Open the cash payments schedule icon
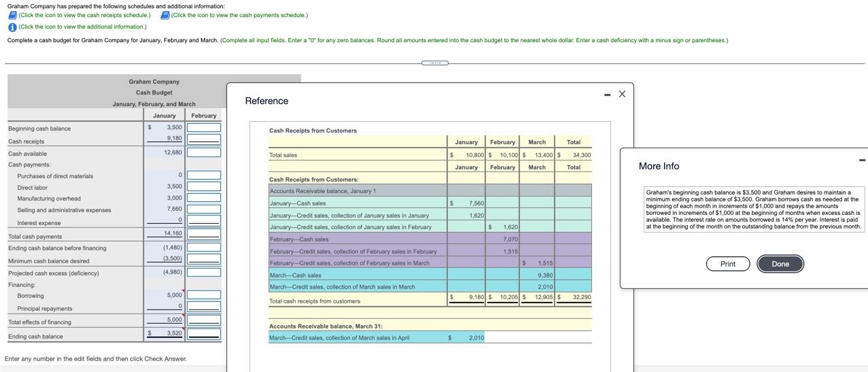Viewport: 868px width, 372px height. (165, 15)
